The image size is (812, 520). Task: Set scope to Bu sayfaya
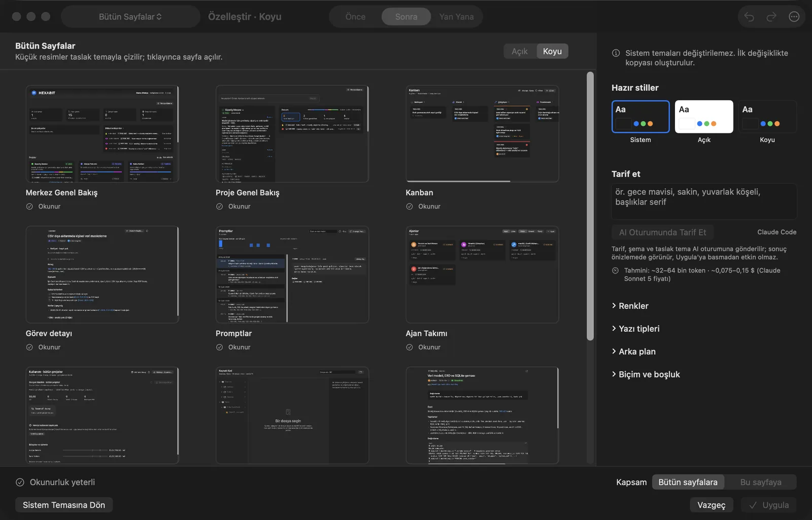pyautogui.click(x=761, y=482)
